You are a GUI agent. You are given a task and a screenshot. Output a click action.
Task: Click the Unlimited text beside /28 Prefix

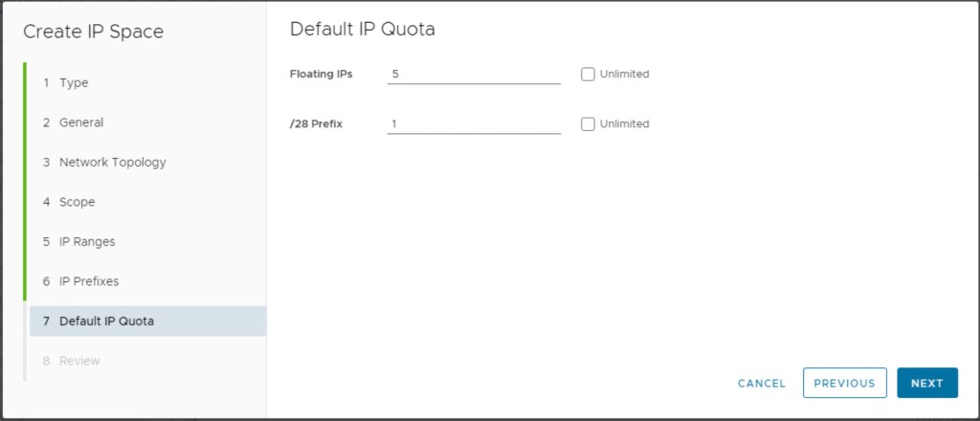(624, 124)
